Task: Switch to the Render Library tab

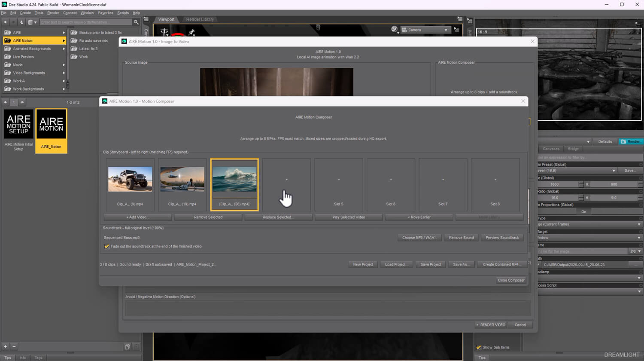Action: tap(200, 19)
